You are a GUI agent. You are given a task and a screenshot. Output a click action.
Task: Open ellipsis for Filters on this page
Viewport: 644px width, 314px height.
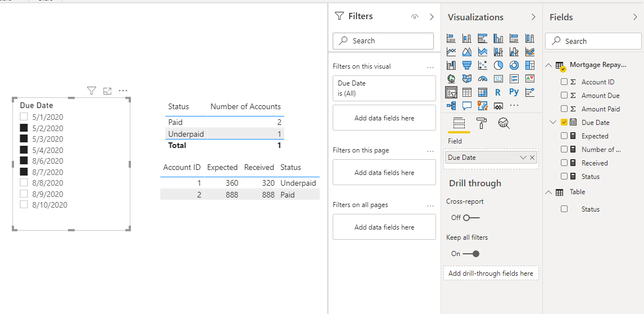(430, 151)
